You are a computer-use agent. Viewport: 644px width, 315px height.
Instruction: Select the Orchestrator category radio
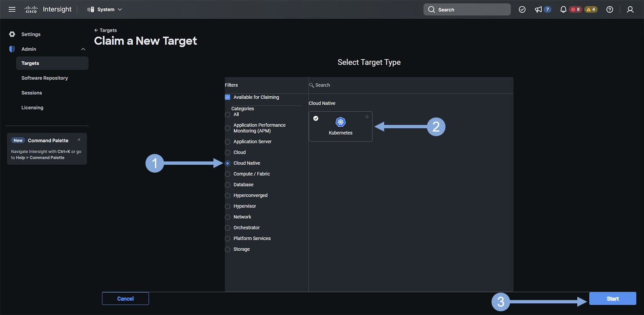click(228, 228)
